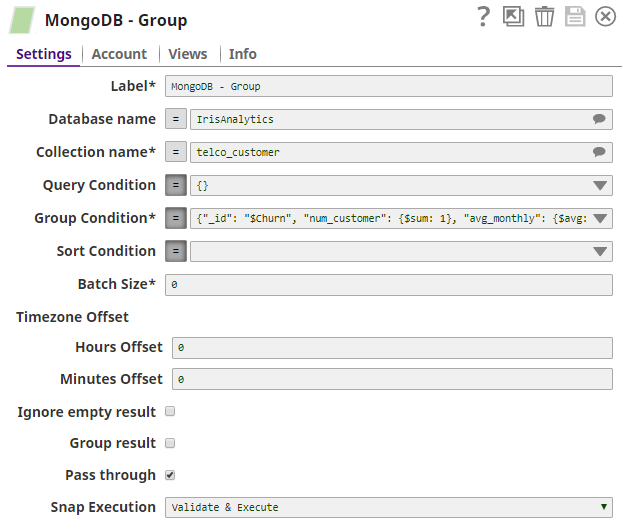626x531 pixels.
Task: Open suggestion bubble for Collection name
Action: click(599, 152)
